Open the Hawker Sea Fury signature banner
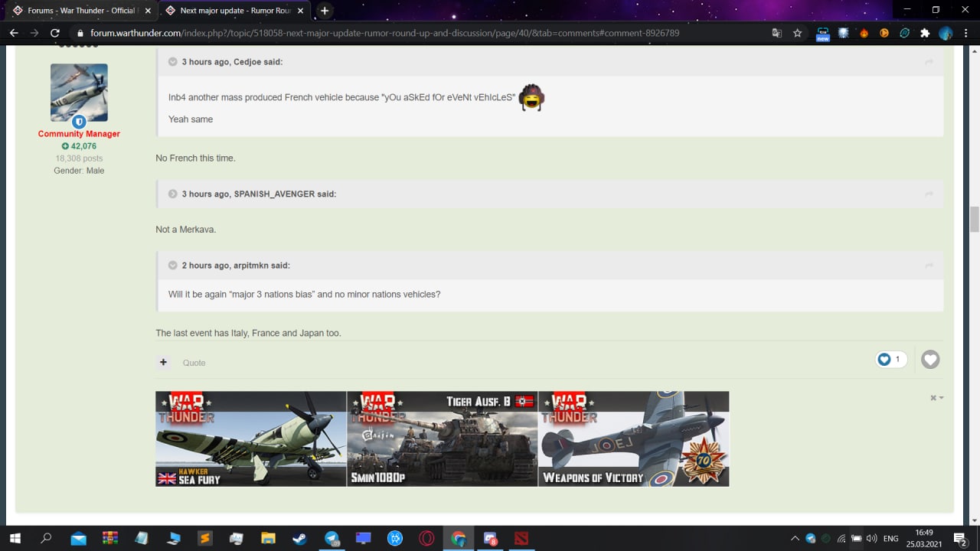The image size is (980, 551). pos(251,439)
